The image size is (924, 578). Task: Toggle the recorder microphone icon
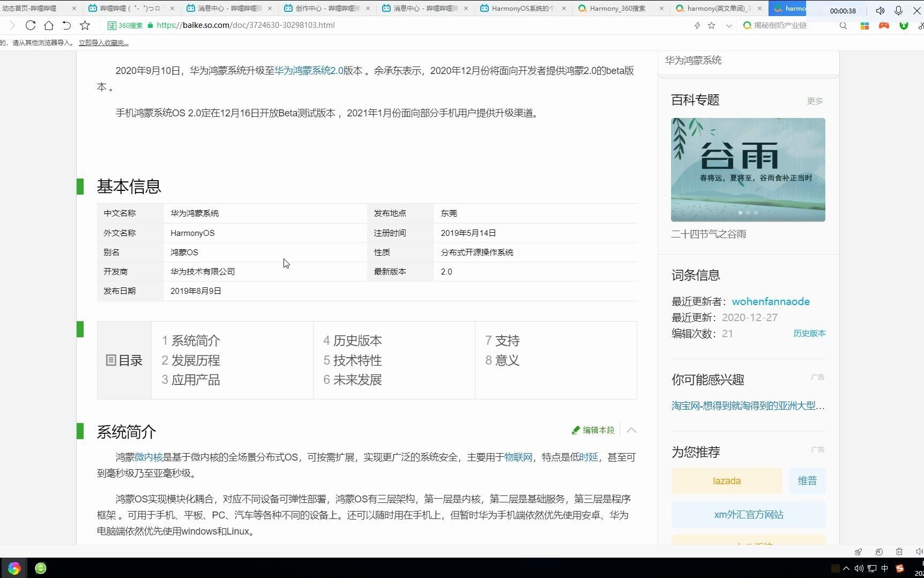coord(899,10)
